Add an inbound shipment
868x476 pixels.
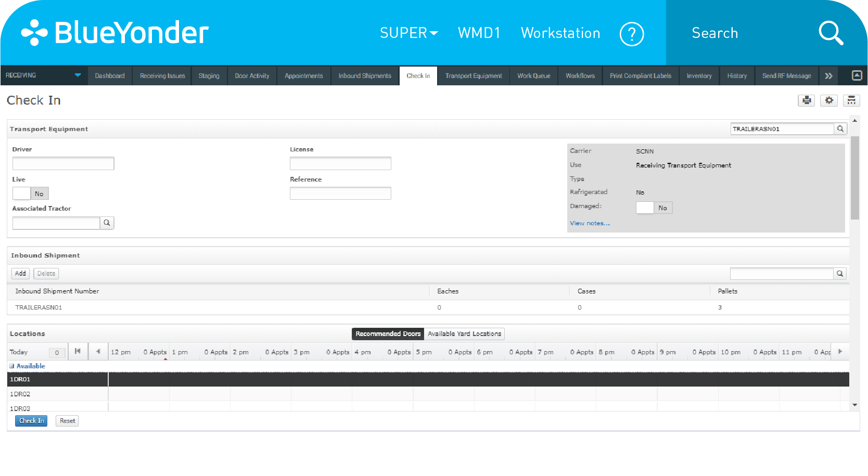pos(20,274)
